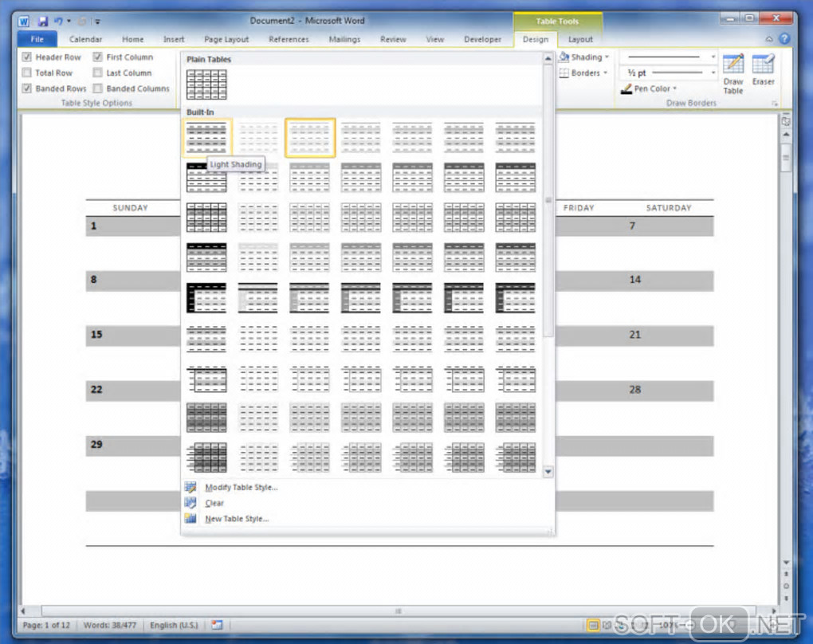Click the calendar cell for day 15

(133, 335)
